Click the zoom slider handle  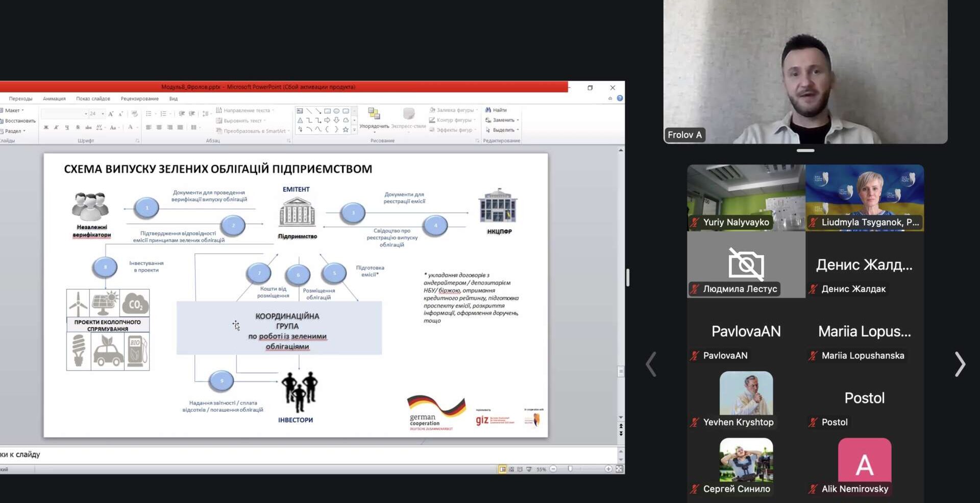[x=570, y=469]
